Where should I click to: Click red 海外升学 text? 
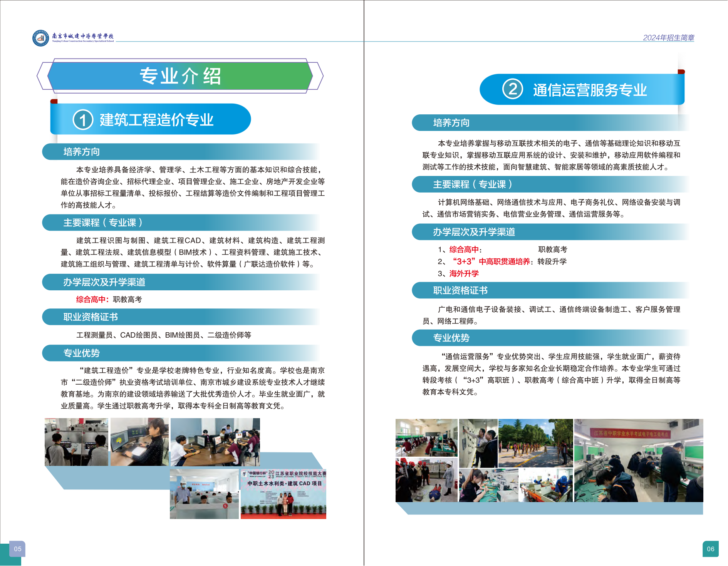point(464,273)
